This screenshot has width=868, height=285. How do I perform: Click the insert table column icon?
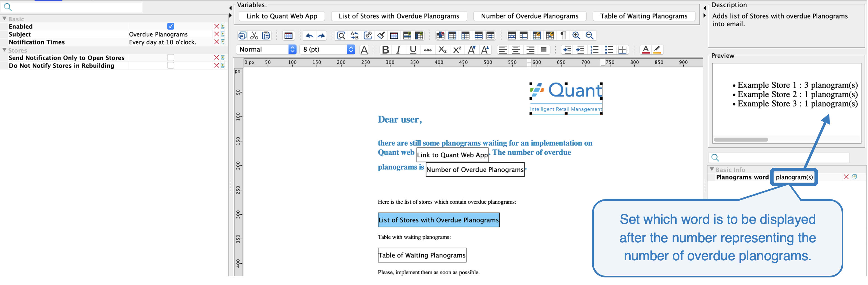(x=419, y=35)
